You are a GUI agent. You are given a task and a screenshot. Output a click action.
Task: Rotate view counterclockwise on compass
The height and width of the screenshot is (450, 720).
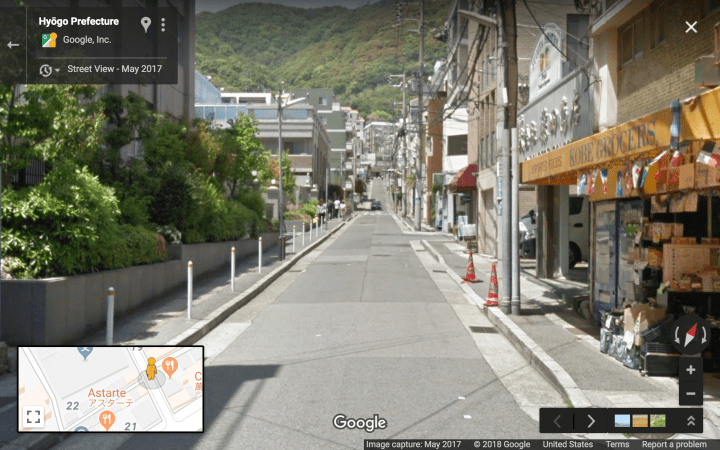677,336
